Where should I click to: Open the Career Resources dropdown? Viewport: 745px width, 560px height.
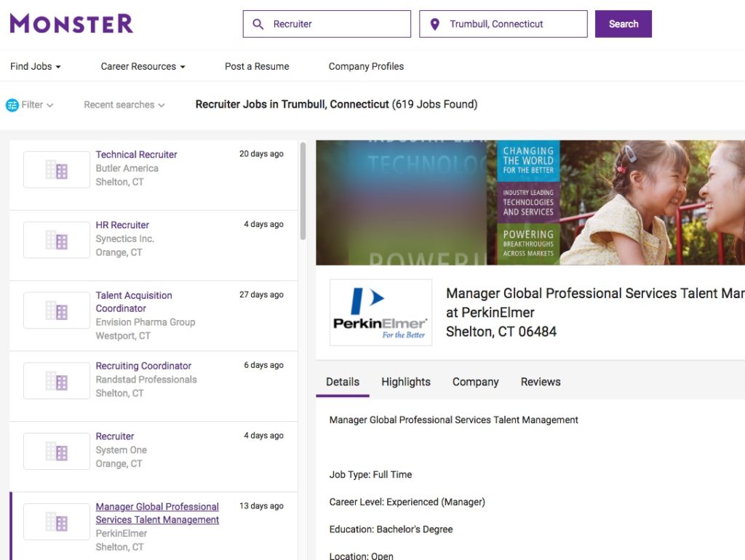(143, 66)
